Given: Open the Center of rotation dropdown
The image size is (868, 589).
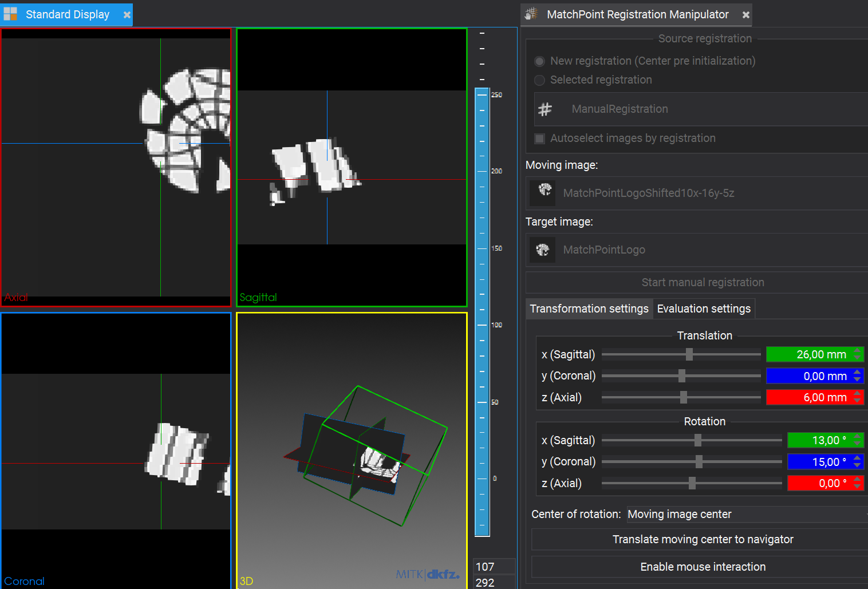Looking at the screenshot, I should tap(747, 514).
